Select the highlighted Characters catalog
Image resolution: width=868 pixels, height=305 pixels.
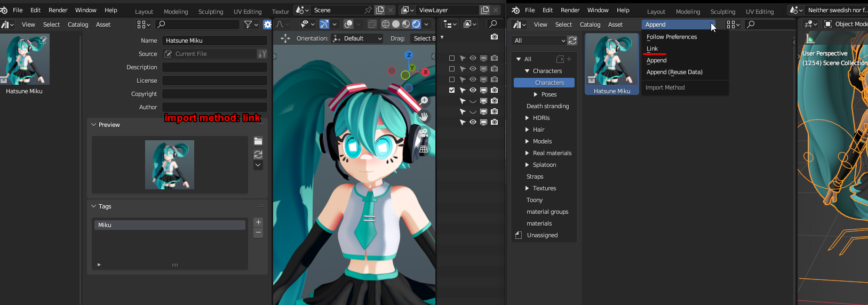pos(544,83)
